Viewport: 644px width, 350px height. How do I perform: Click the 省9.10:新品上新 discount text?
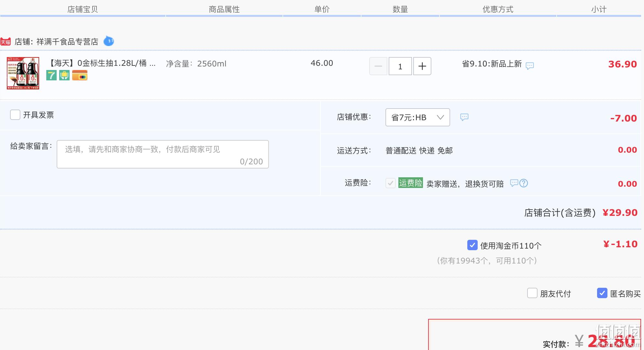[x=492, y=64]
